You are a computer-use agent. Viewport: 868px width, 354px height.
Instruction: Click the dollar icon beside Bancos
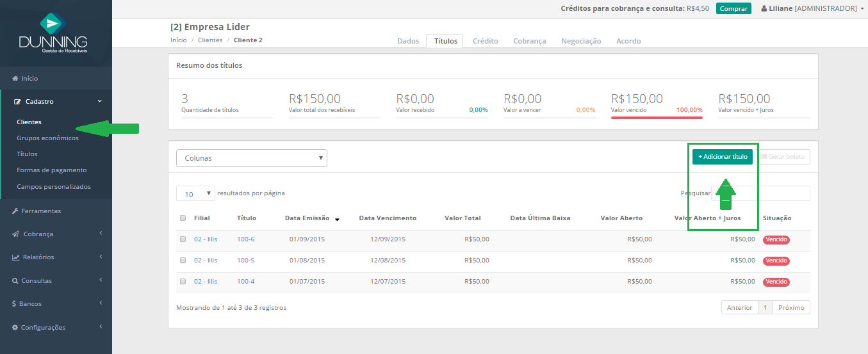click(x=14, y=304)
